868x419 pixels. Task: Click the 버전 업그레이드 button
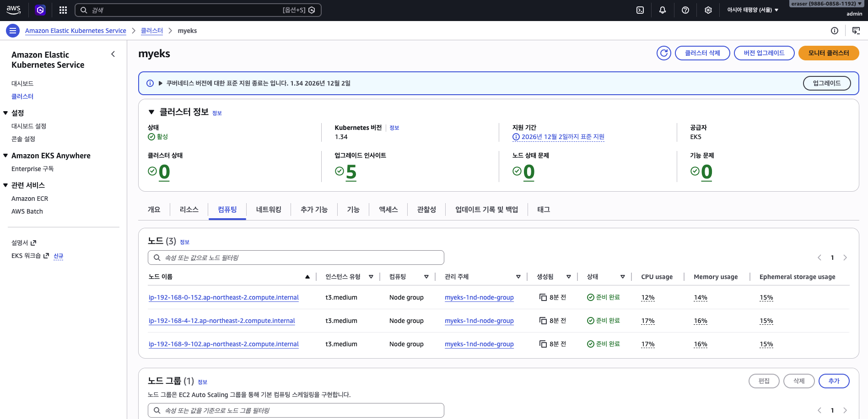click(764, 53)
